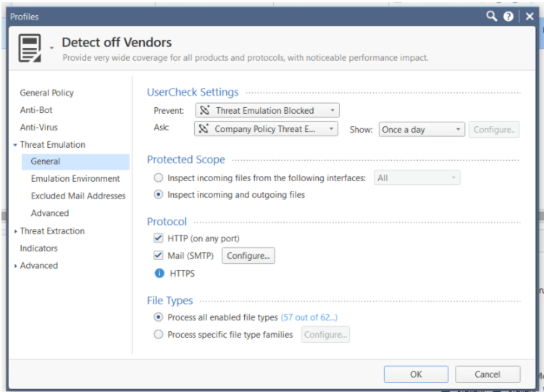Viewport: 544px width, 392px height.
Task: Open the 57 out of 62 file types link
Action: pyautogui.click(x=309, y=317)
